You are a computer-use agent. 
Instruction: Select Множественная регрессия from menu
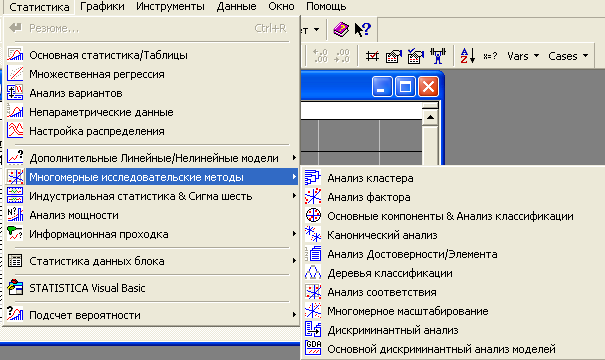click(x=151, y=74)
